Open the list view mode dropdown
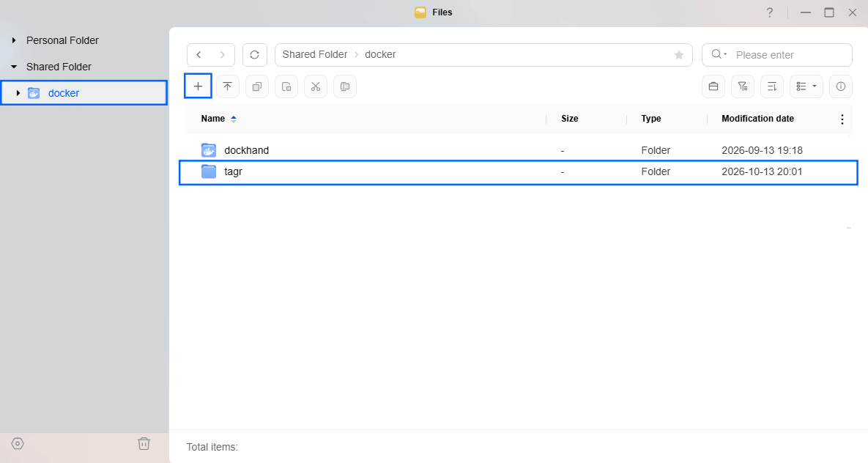868x463 pixels. [x=806, y=86]
